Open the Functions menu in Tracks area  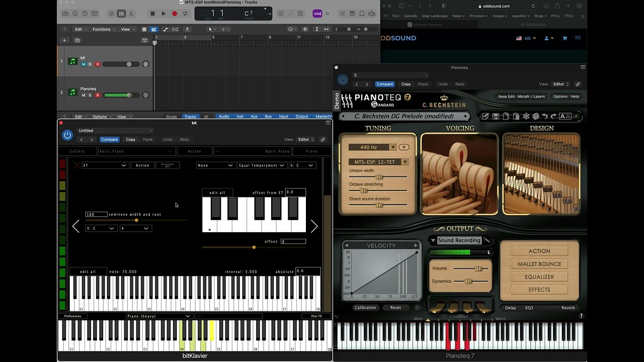click(104, 29)
